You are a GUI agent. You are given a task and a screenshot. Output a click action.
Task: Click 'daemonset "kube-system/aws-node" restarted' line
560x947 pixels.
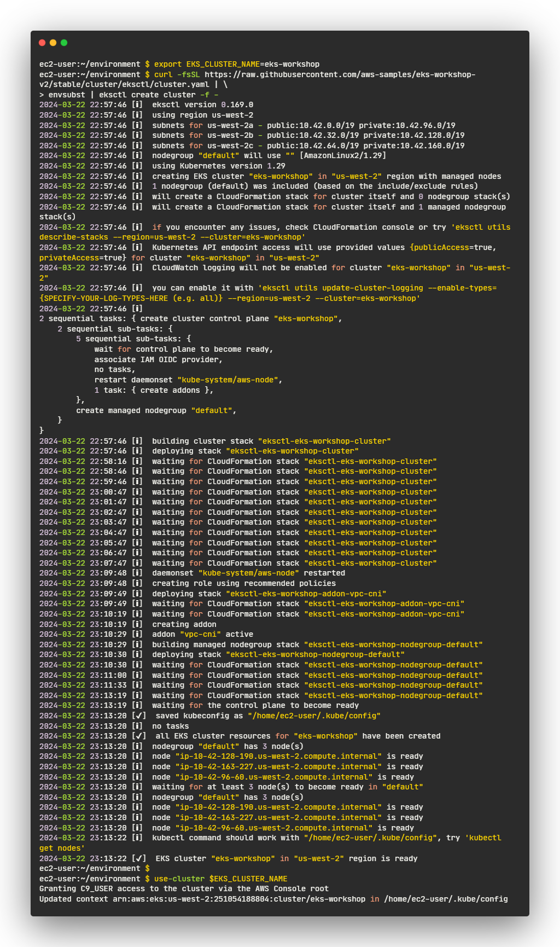tap(248, 573)
